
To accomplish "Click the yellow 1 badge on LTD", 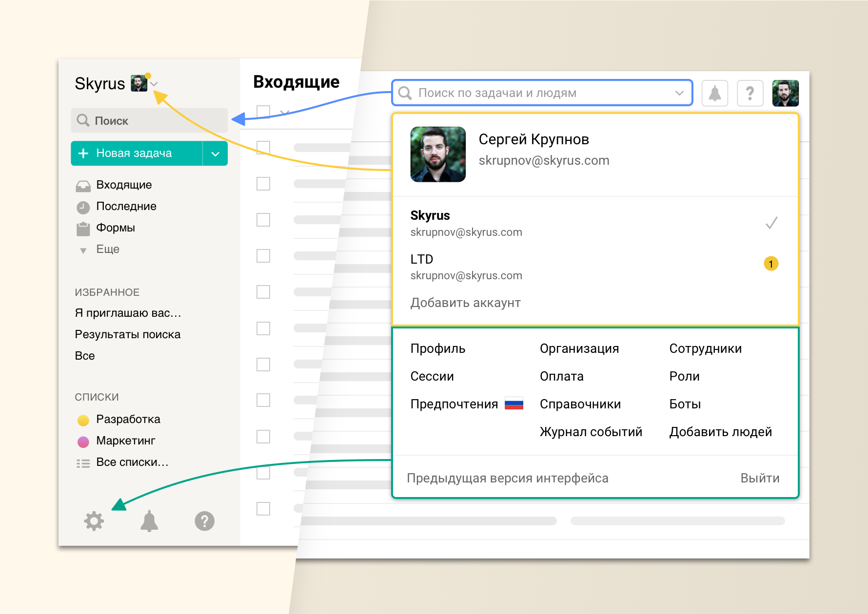I will [771, 264].
